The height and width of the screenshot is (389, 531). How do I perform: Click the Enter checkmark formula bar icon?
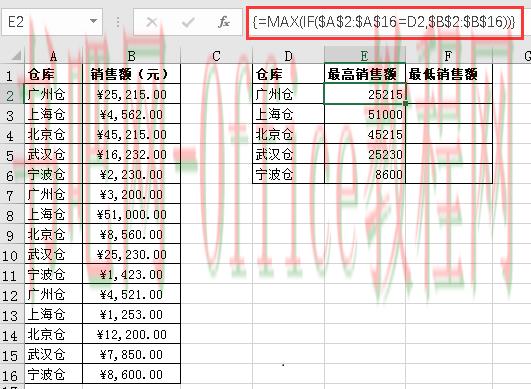[x=188, y=22]
